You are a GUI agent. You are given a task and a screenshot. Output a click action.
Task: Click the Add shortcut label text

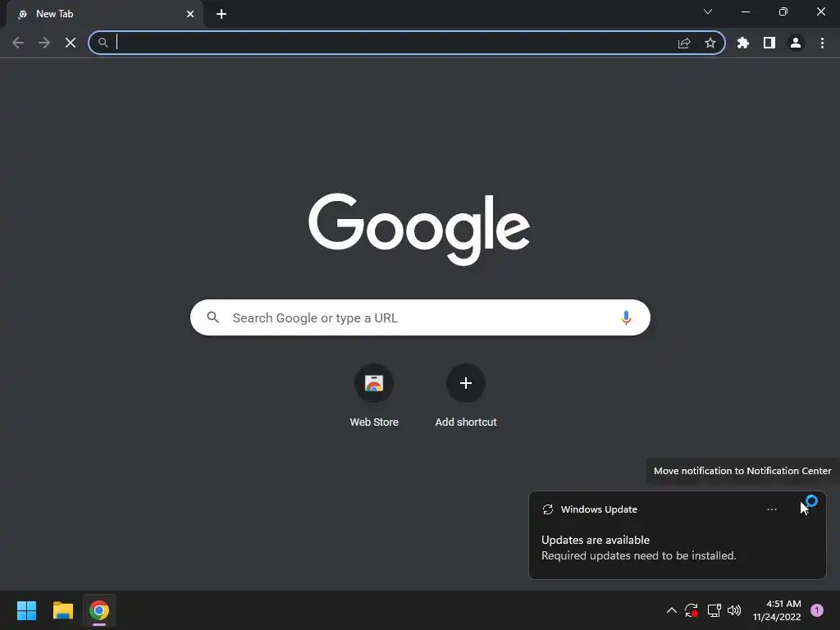click(x=466, y=422)
